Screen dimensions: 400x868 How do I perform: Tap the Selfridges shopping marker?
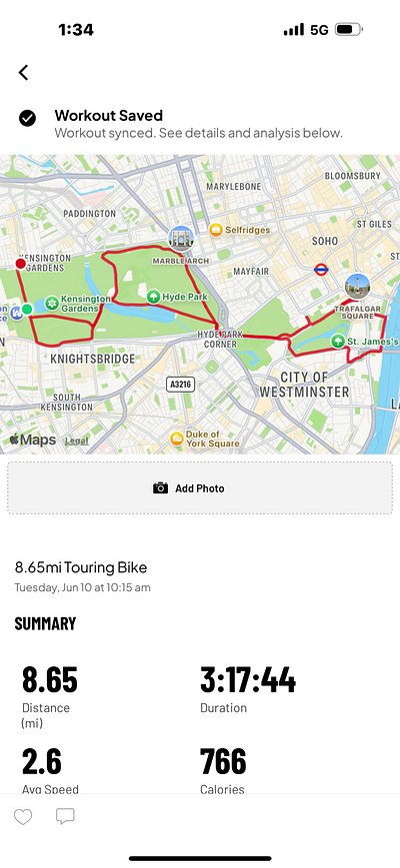216,230
